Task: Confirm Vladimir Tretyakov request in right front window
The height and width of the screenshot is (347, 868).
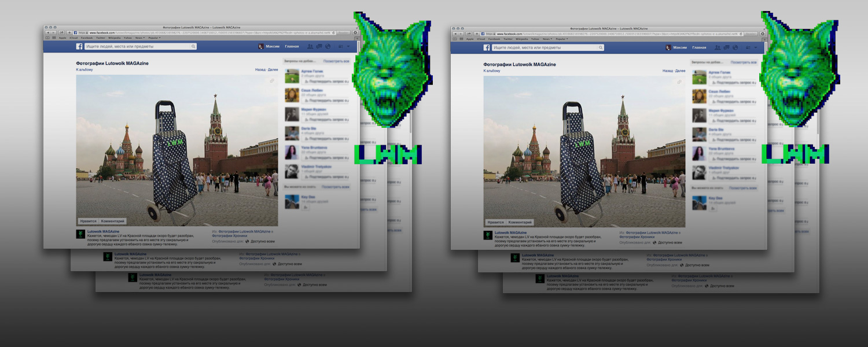Action: (733, 177)
